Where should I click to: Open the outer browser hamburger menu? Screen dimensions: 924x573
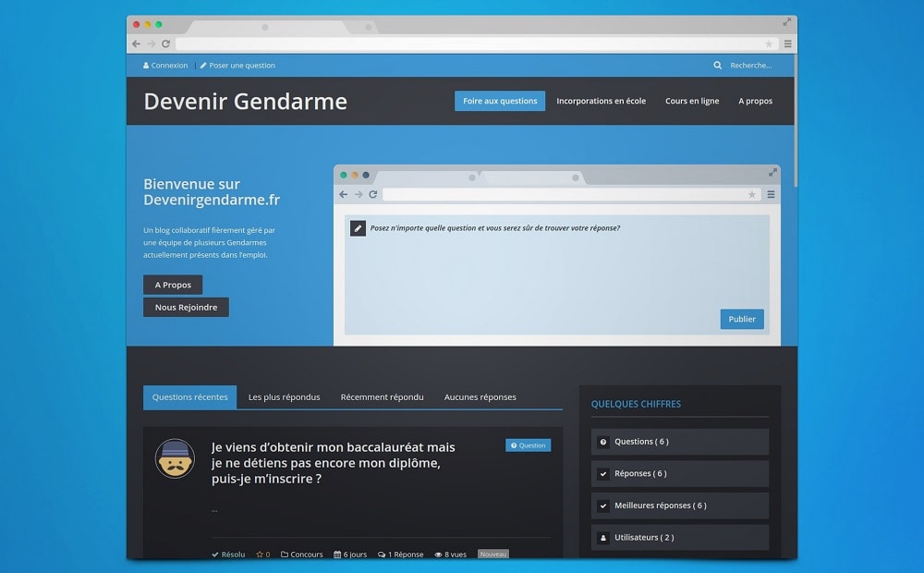[x=787, y=43]
